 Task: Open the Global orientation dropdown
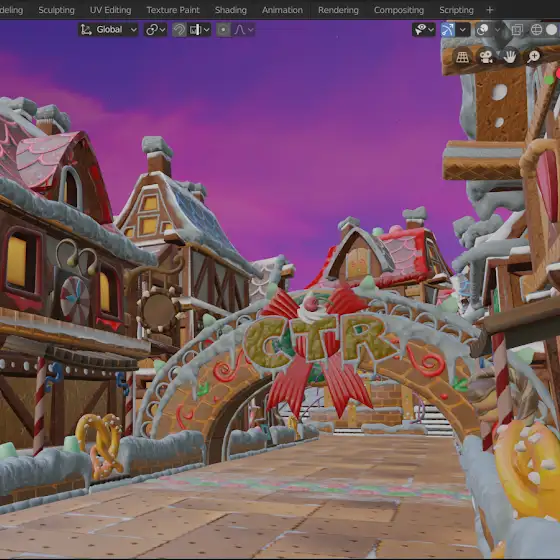click(x=108, y=30)
